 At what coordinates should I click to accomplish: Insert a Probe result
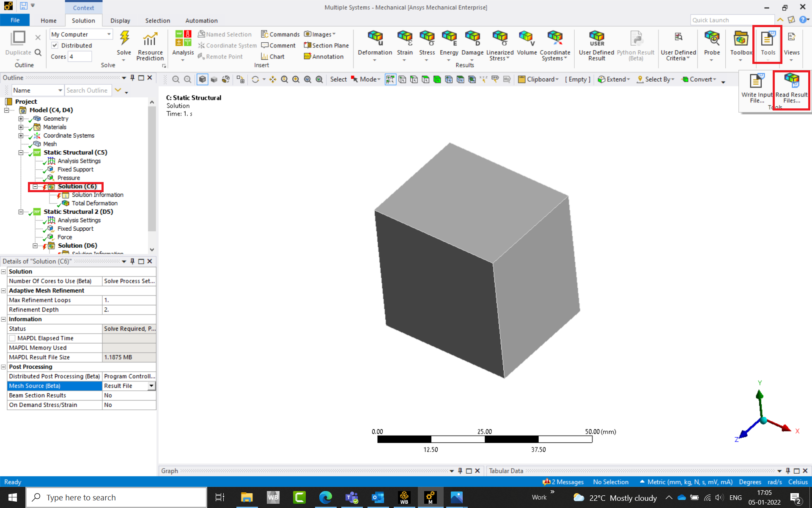(712, 46)
